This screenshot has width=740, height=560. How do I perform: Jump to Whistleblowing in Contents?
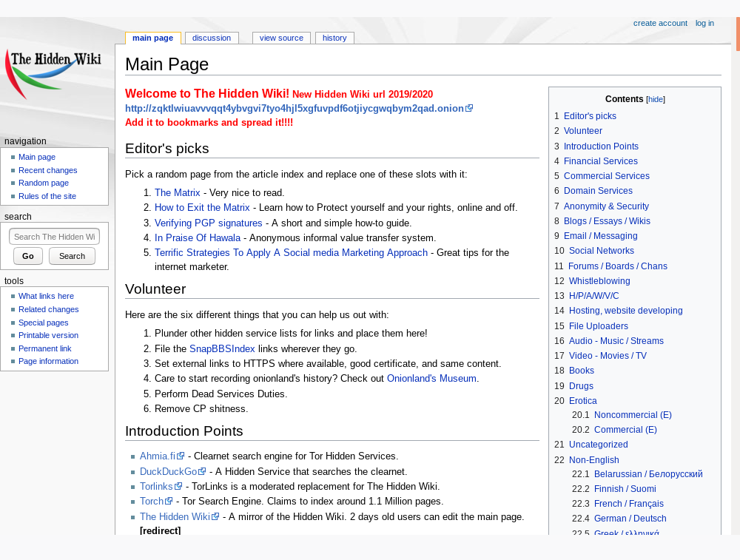point(599,280)
